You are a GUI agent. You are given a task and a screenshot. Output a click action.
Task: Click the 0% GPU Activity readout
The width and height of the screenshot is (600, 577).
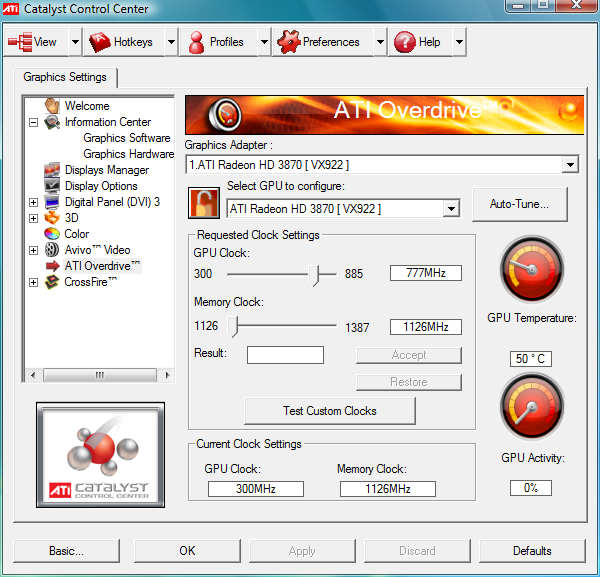[531, 488]
